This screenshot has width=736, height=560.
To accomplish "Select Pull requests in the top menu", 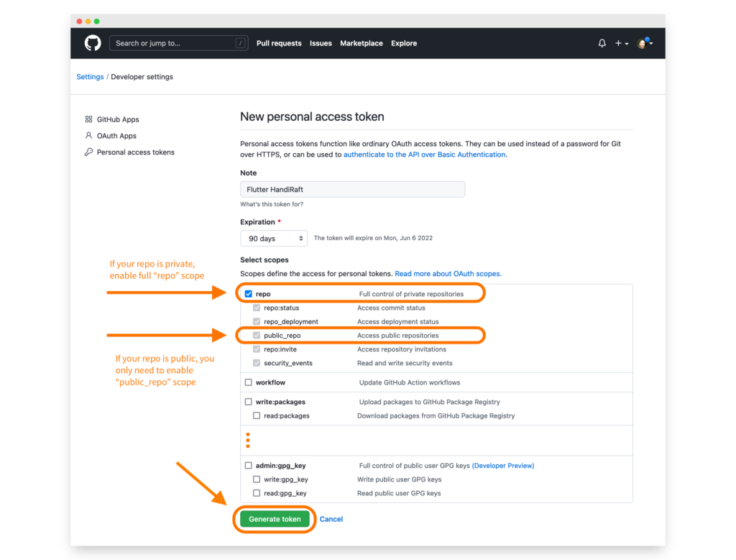I will point(279,43).
